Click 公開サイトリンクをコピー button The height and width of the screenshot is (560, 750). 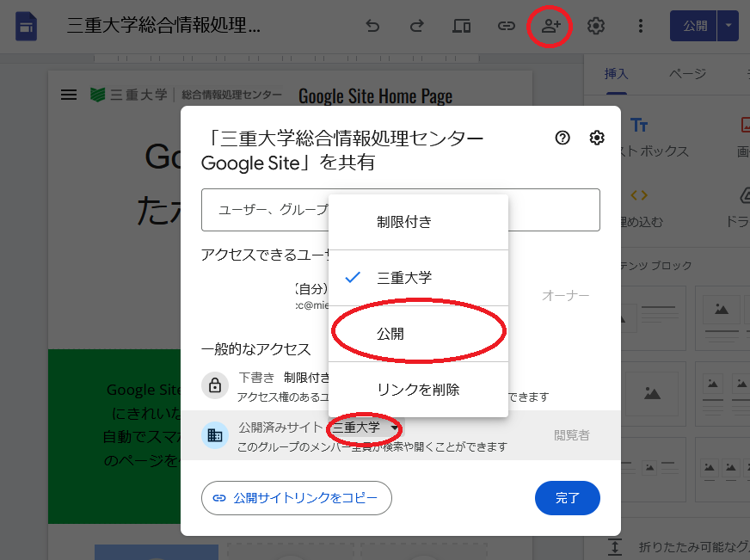297,498
